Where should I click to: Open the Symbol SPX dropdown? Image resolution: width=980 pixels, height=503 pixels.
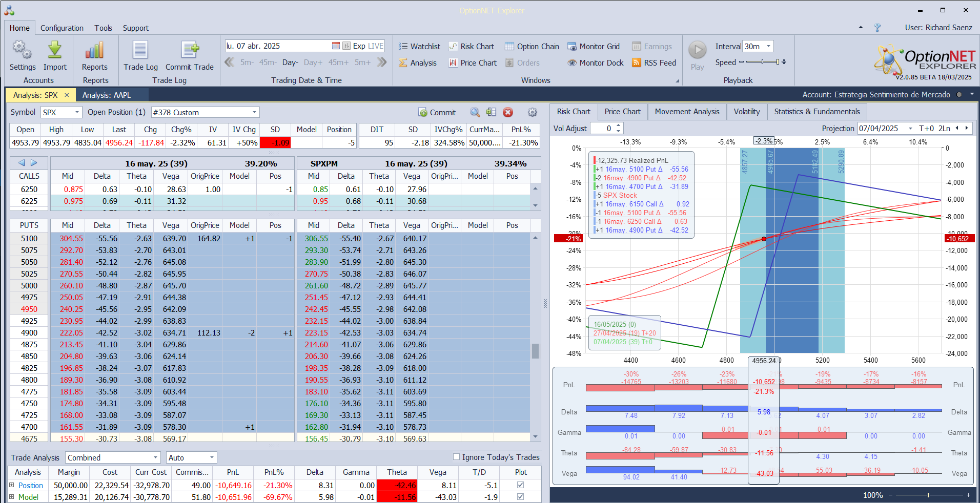77,112
